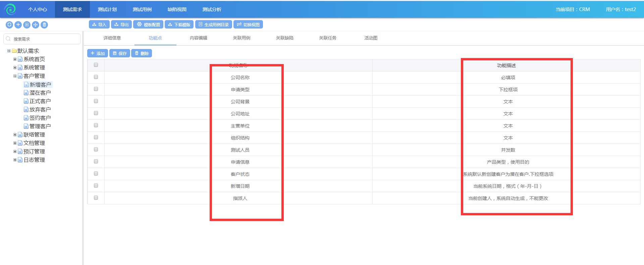Viewport: 644px width, 265px height.
Task: Check the checkbox for the 公司名称 row
Action: [x=96, y=77]
